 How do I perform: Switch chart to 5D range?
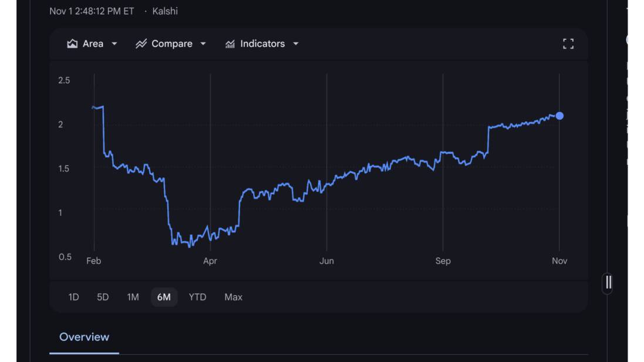pyautogui.click(x=103, y=297)
